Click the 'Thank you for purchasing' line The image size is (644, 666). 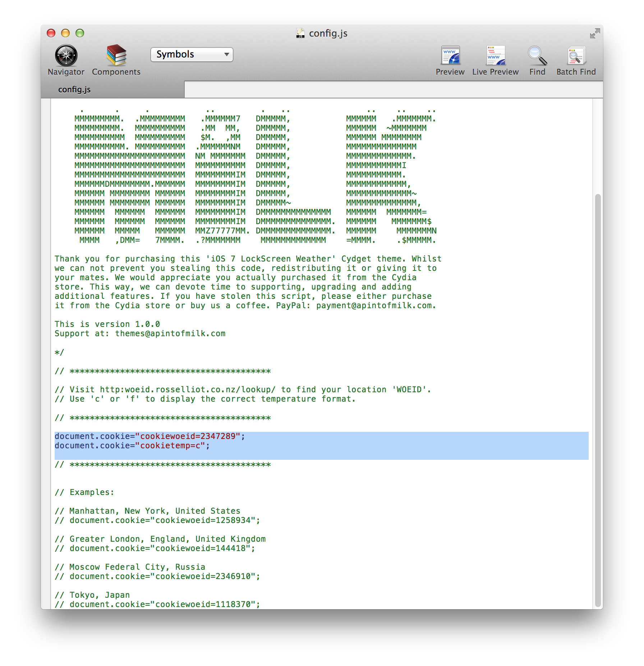pyautogui.click(x=248, y=259)
